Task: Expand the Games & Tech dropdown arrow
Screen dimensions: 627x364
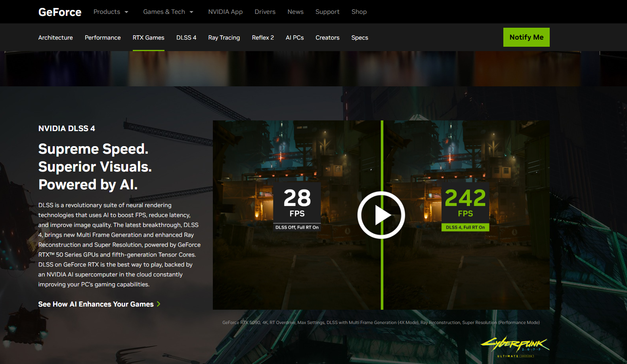Action: [191, 12]
